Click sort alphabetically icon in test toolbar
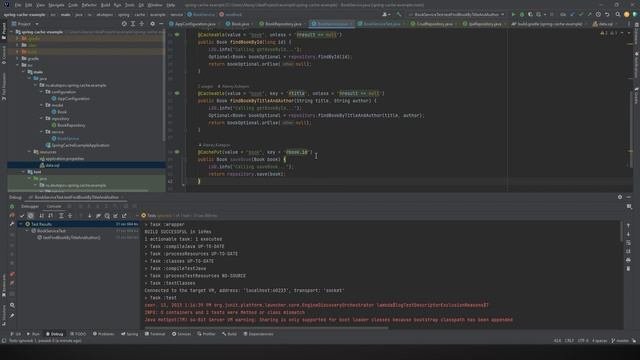Image resolution: width=640 pixels, height=360 pixels. pos(41,216)
